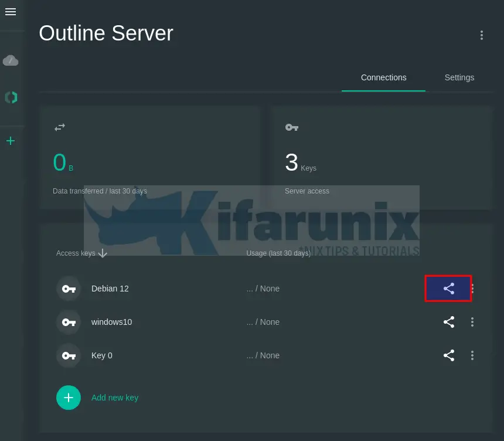The image size is (504, 441).
Task: Click the plus icon in the sidebar
Action: pos(11,141)
